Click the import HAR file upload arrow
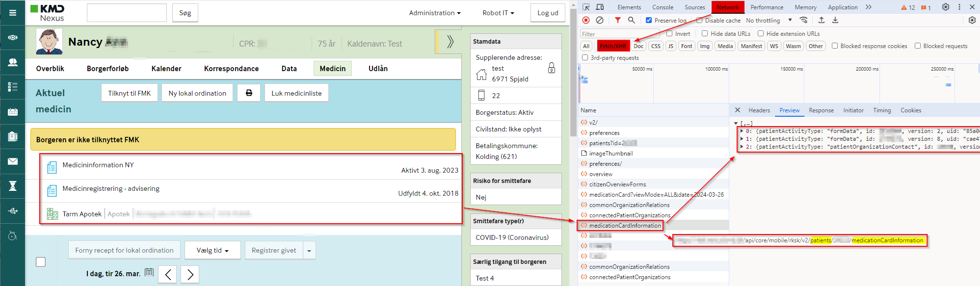This screenshot has height=286, width=980. (821, 20)
